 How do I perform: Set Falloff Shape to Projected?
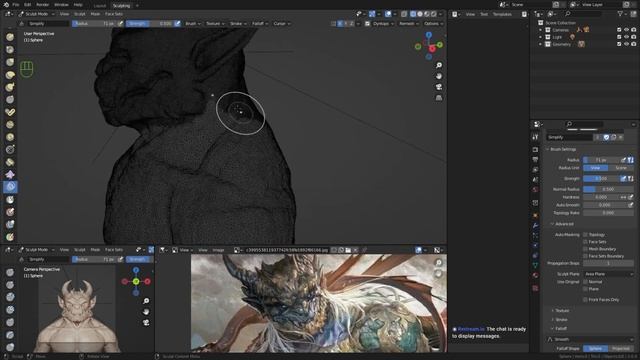coord(621,349)
